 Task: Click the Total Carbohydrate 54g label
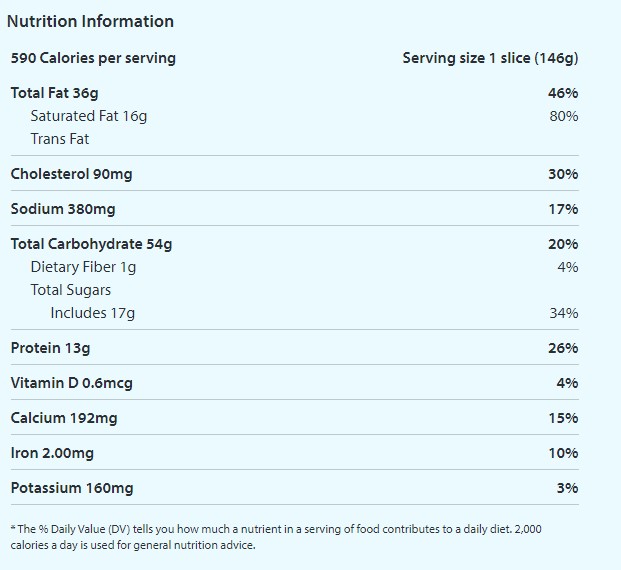pyautogui.click(x=91, y=244)
